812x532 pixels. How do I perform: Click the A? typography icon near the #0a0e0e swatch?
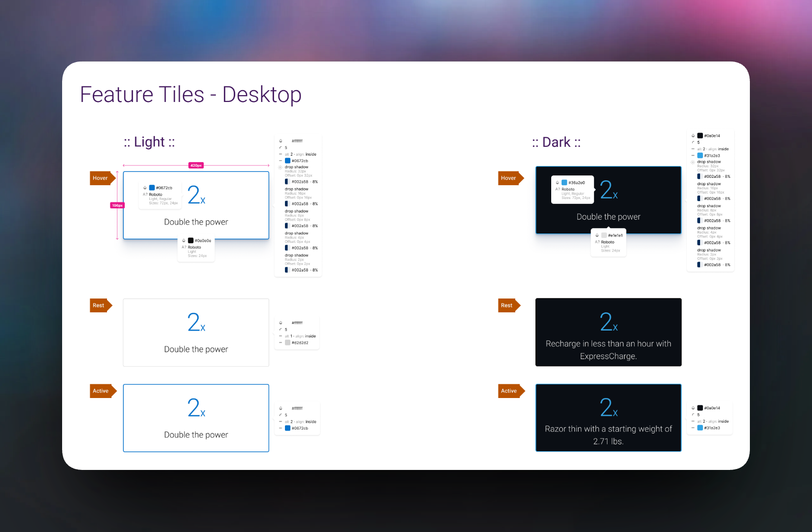pos(184,247)
